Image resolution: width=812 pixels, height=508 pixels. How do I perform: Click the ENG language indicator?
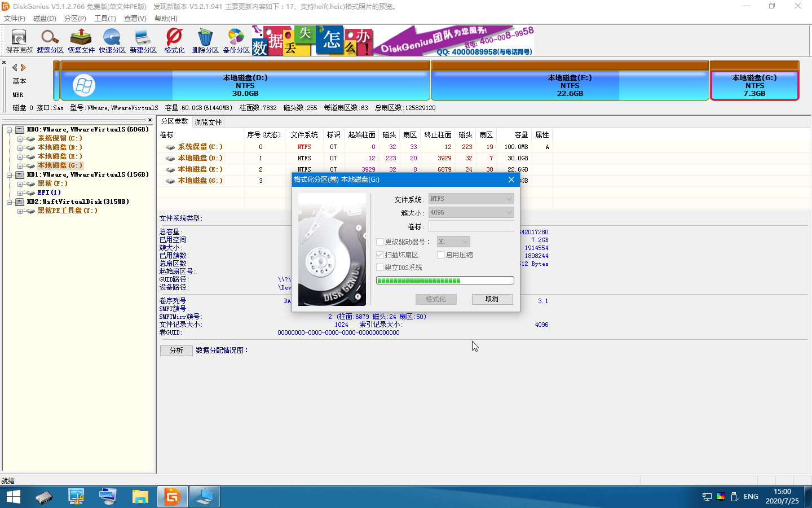(751, 497)
